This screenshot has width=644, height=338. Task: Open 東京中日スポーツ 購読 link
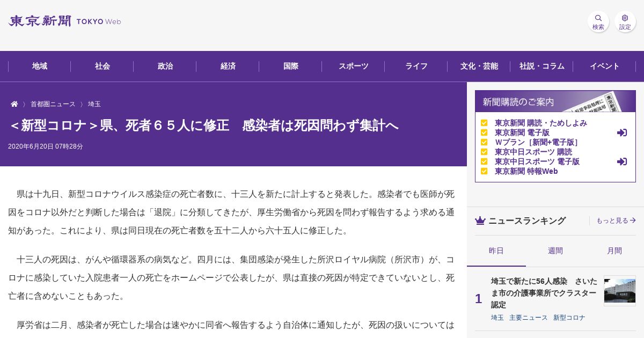pyautogui.click(x=533, y=152)
